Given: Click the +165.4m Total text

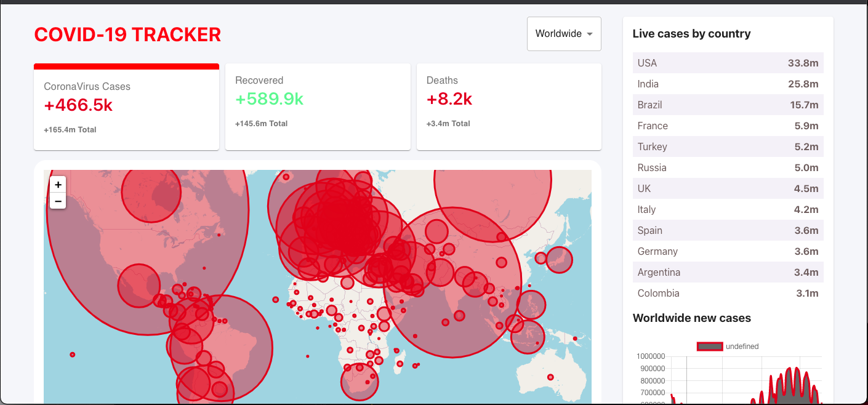Looking at the screenshot, I should click(x=70, y=130).
